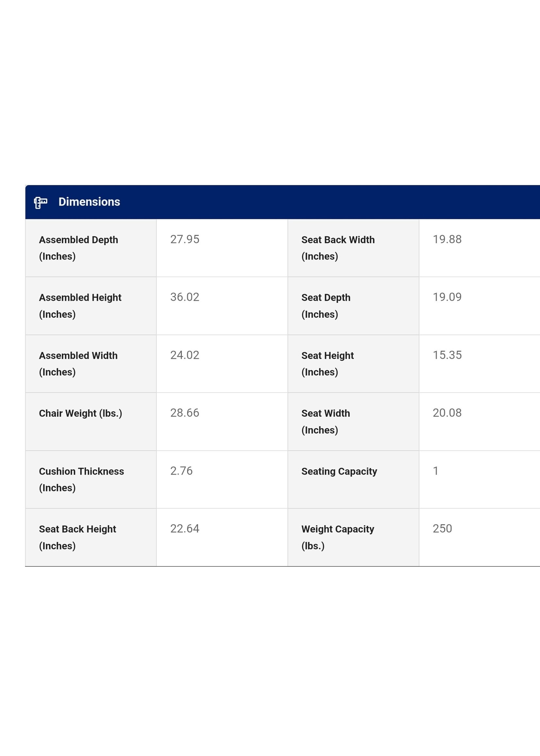Select the 19.88 seat back width value
This screenshot has height=756, width=540.
tap(447, 239)
